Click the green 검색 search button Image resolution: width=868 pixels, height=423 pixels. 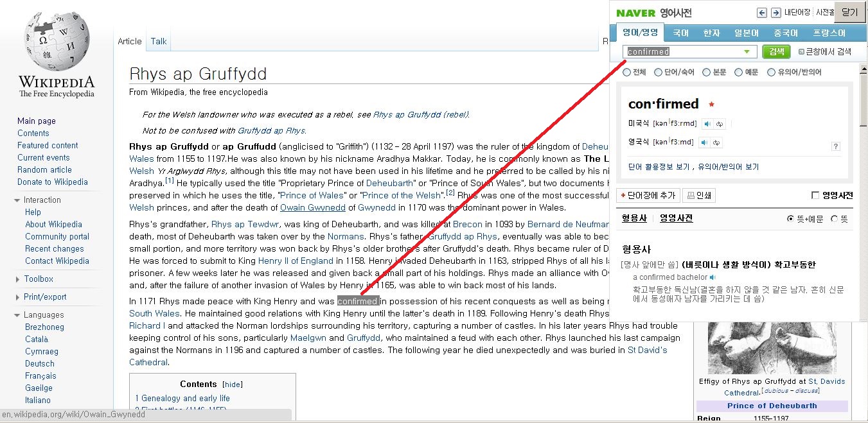(x=777, y=52)
